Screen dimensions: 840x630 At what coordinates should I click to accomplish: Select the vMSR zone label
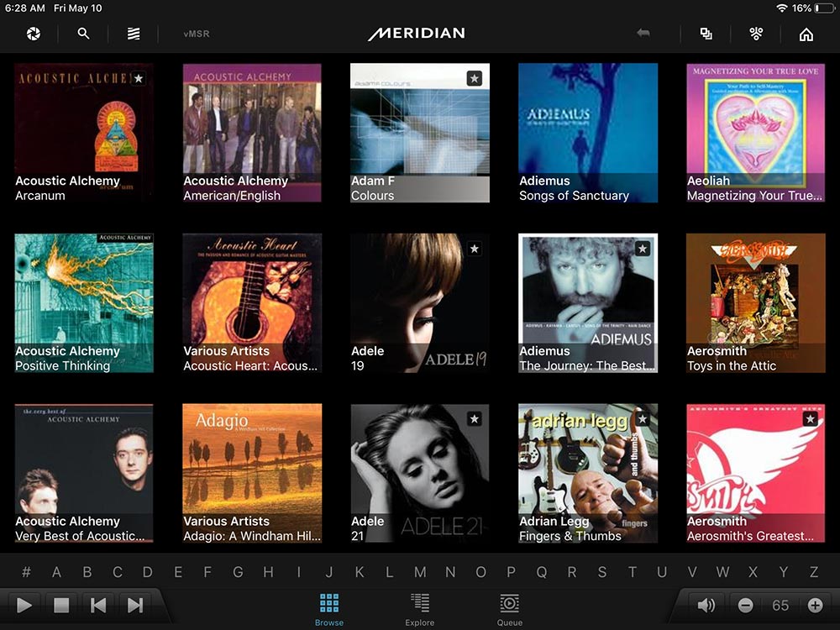tap(197, 34)
